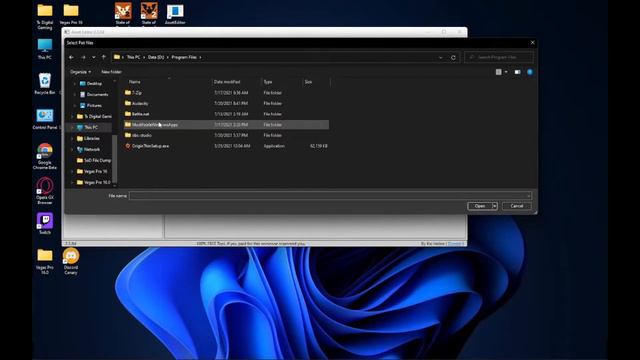Go up one folder level
Image resolution: width=640 pixels, height=360 pixels.
pos(104,57)
